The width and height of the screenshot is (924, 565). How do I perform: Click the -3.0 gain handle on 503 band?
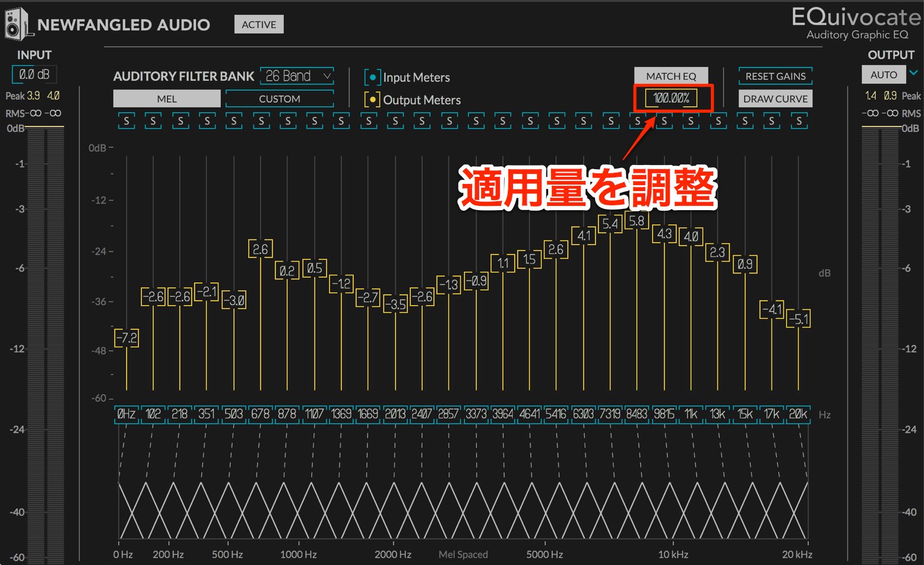coord(234,300)
